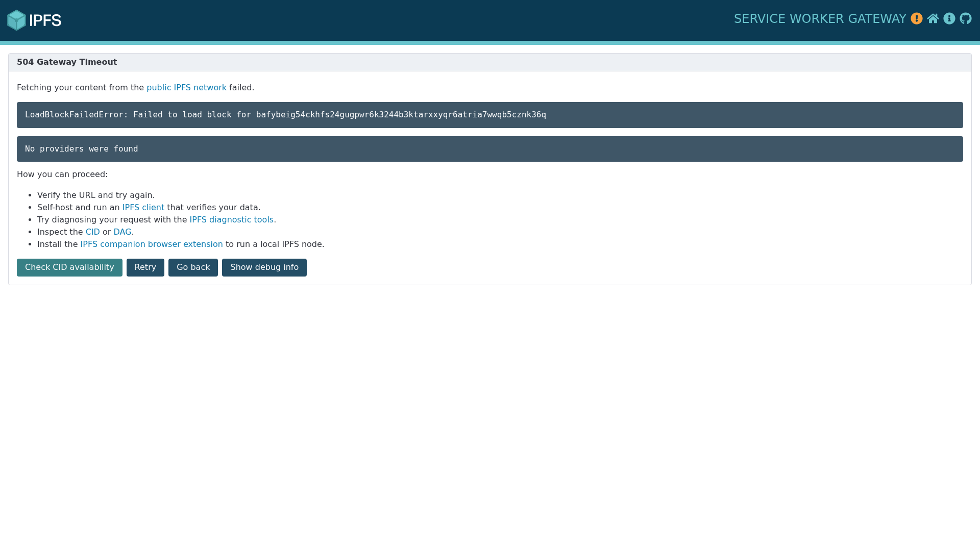The image size is (980, 551).
Task: Click the Retry button
Action: [145, 267]
